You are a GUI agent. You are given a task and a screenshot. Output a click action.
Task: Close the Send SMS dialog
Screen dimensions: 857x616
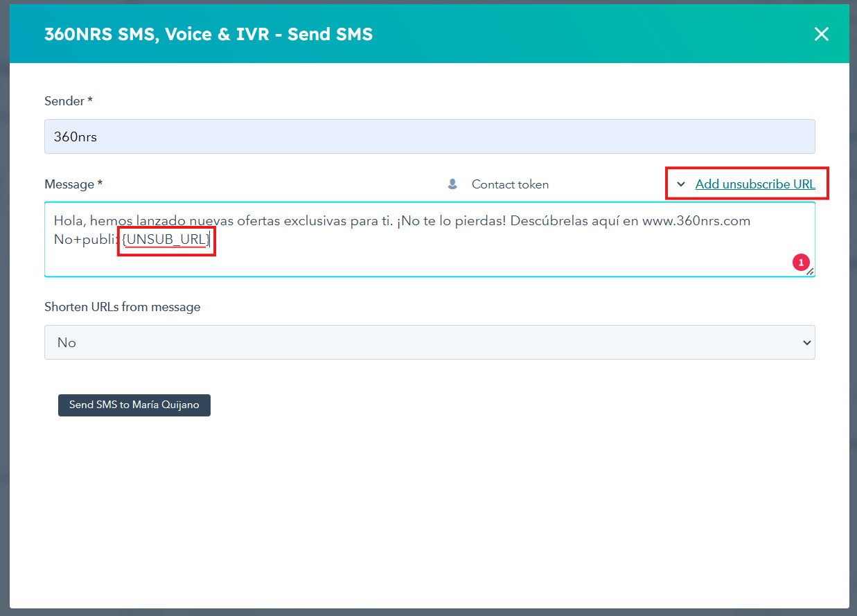[x=821, y=34]
